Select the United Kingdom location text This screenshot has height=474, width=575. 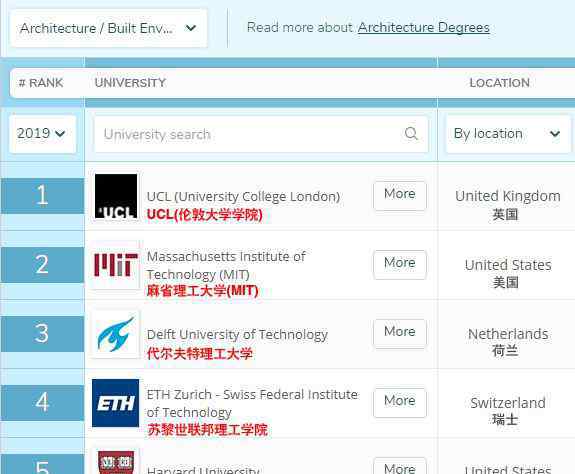(508, 196)
